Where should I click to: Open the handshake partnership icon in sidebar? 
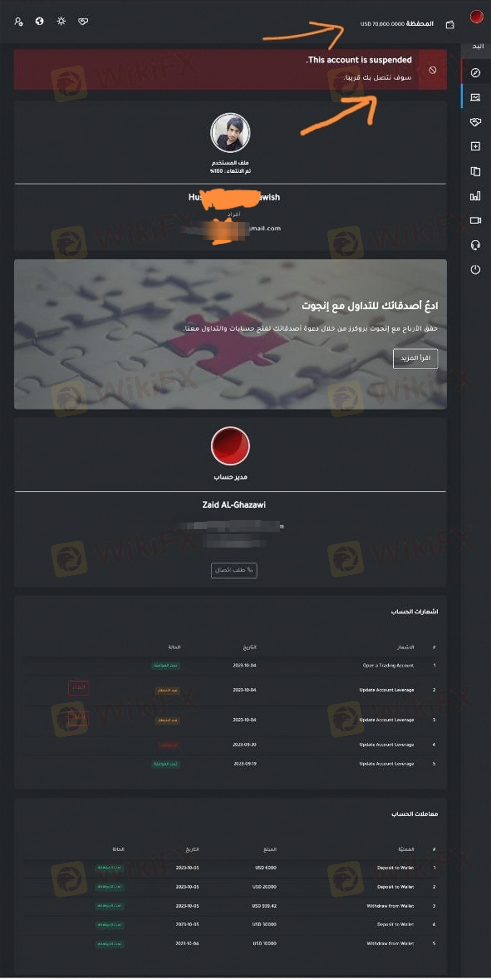click(476, 122)
